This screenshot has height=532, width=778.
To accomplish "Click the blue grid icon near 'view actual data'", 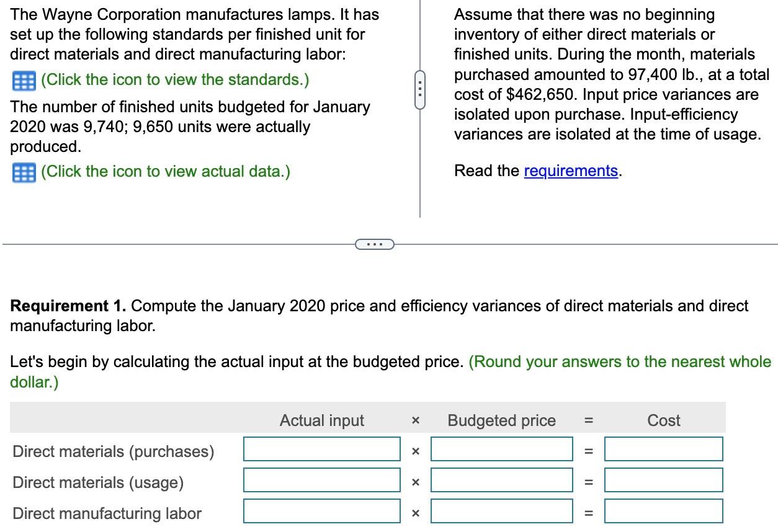I will 25,171.
